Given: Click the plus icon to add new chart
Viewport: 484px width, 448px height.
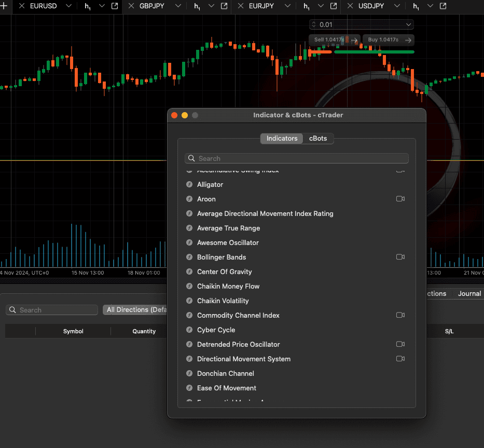Looking at the screenshot, I should (4, 6).
